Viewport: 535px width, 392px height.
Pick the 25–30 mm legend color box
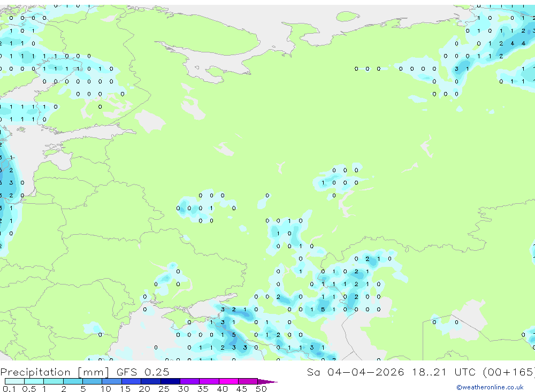(170, 381)
